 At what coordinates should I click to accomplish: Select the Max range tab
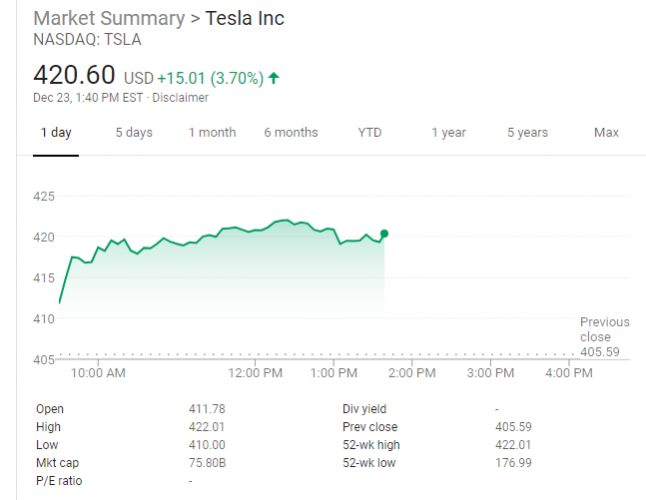(x=606, y=132)
